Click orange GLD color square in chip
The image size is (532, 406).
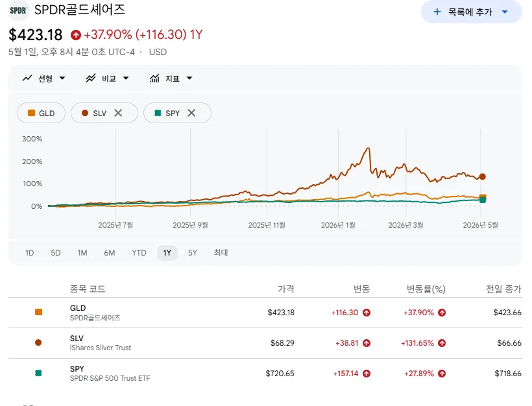coord(31,113)
